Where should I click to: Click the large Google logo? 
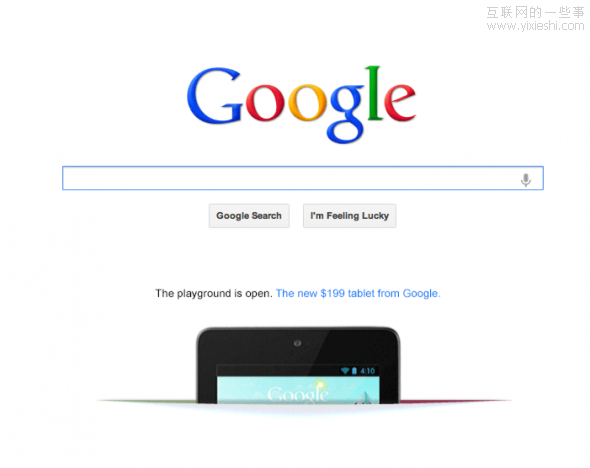click(x=302, y=105)
